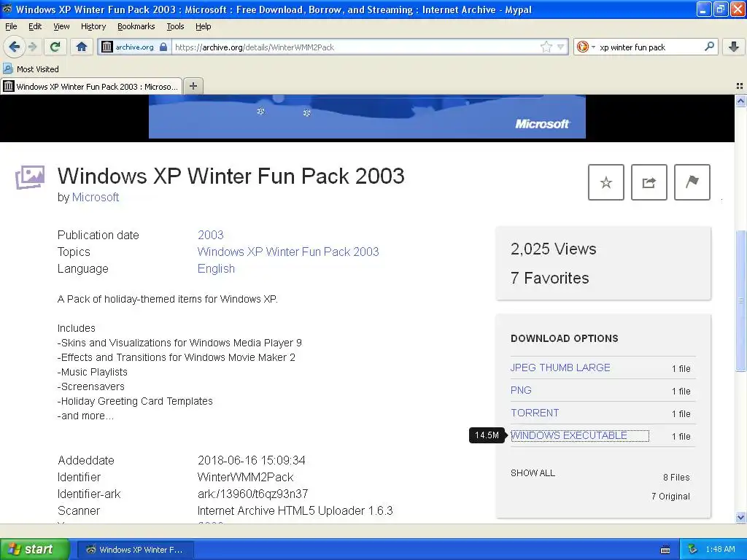The width and height of the screenshot is (747, 560).
Task: Click the Most Visited bookmarks folder
Action: click(31, 69)
